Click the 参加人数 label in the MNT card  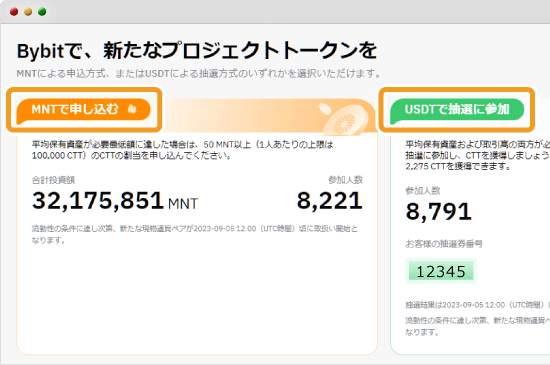346,180
